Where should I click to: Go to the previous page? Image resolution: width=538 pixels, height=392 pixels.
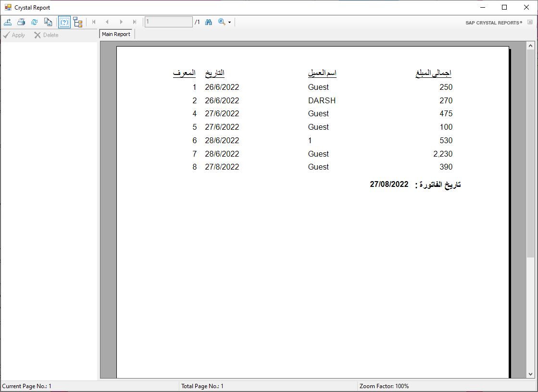click(107, 22)
